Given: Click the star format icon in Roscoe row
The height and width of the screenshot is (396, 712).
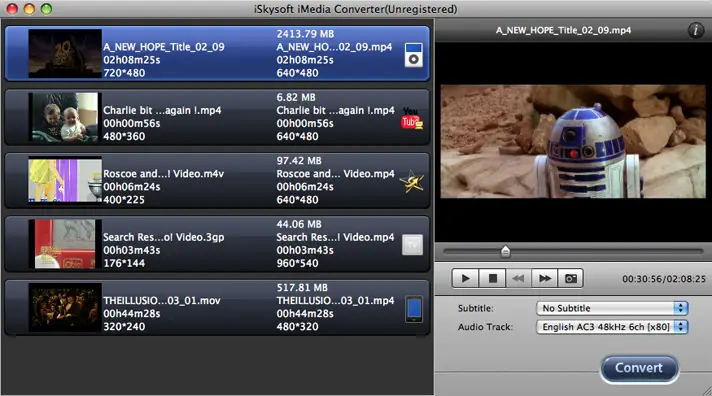Looking at the screenshot, I should (411, 181).
